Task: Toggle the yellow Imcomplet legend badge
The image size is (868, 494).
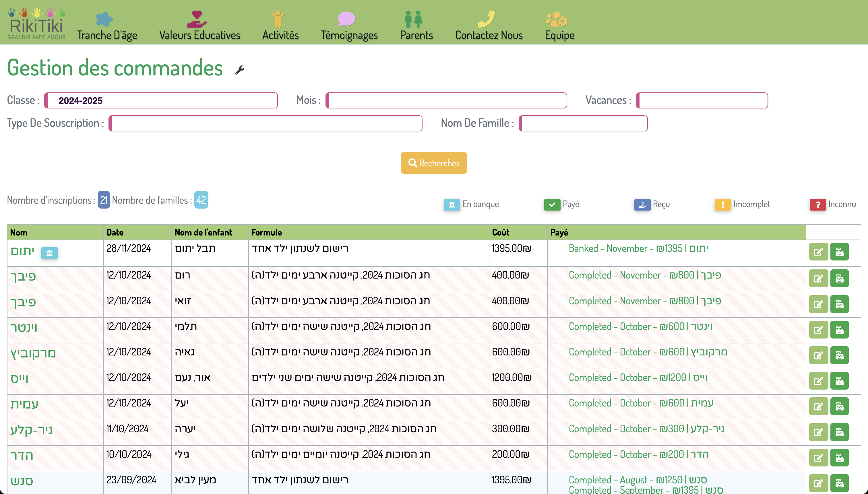Action: (722, 205)
